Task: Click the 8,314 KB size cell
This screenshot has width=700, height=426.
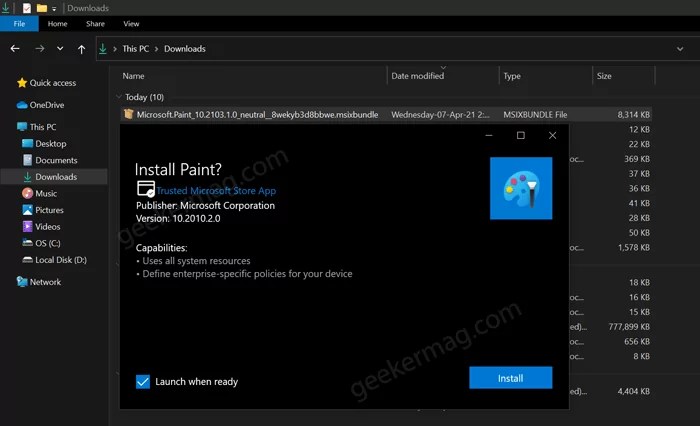Action: tap(633, 115)
